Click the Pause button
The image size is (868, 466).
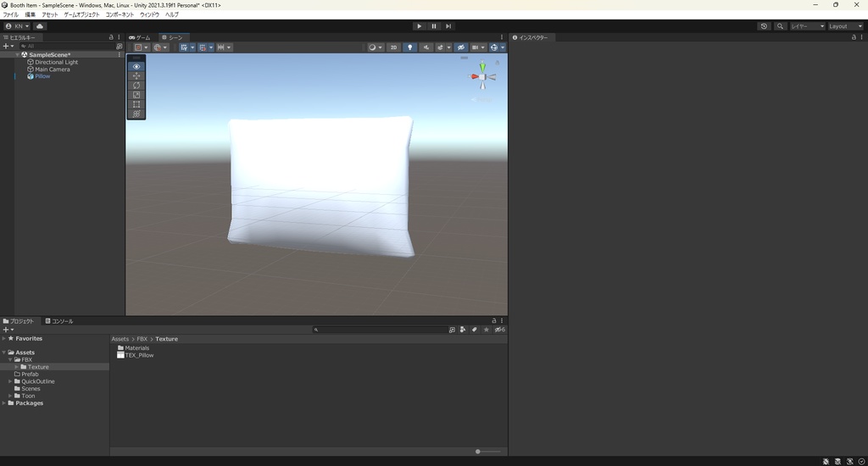[434, 26]
